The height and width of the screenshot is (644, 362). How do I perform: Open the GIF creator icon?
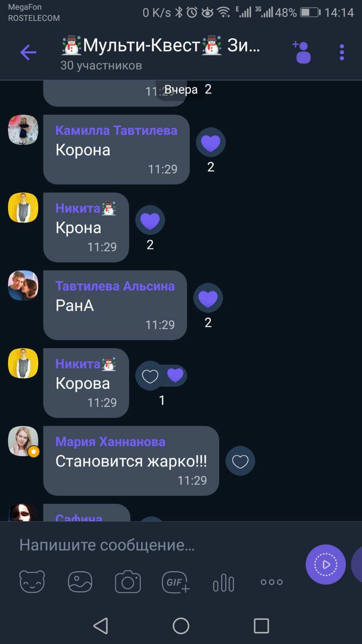point(176,582)
